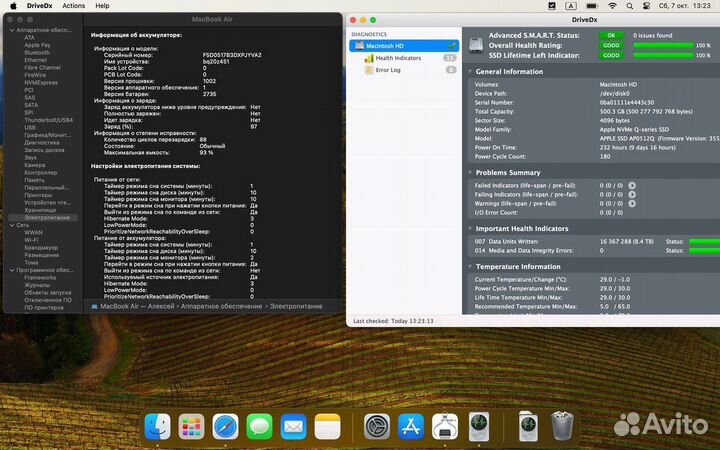Open App Store from the Dock
The height and width of the screenshot is (450, 720).
point(411,427)
